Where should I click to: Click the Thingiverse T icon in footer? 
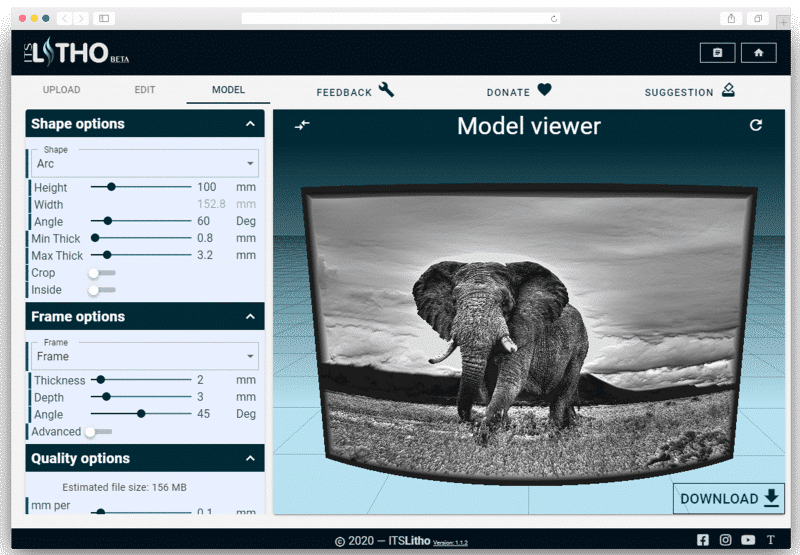770,540
